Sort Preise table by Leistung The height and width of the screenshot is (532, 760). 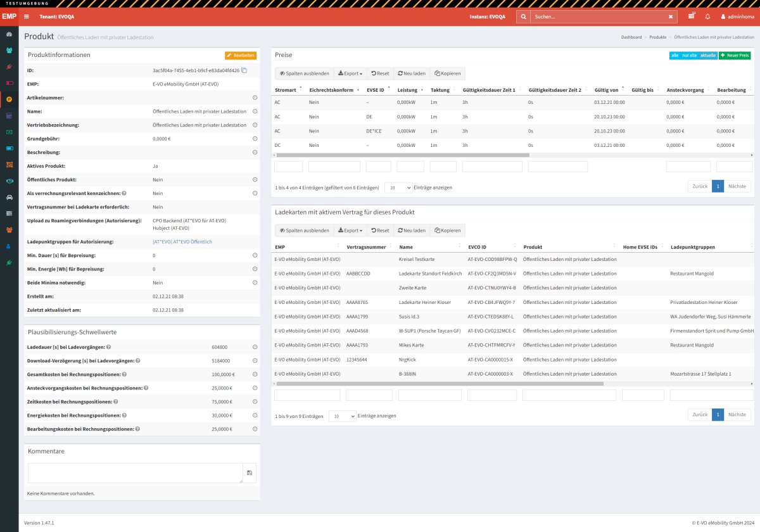(410, 90)
